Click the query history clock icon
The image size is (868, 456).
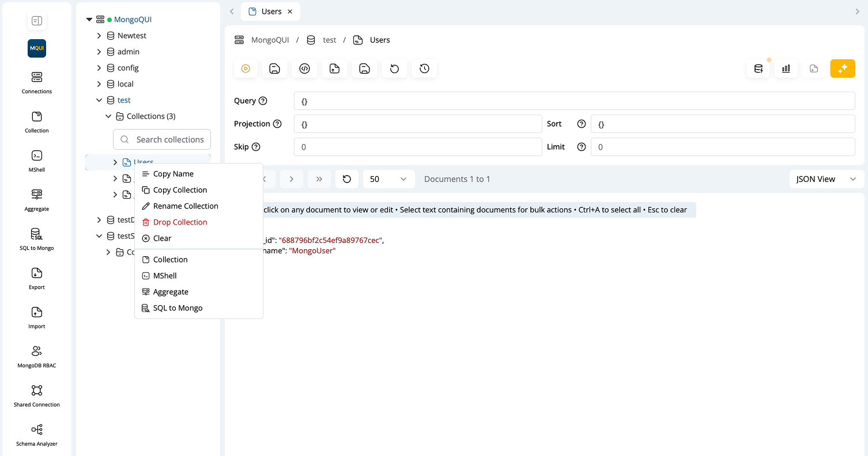[x=424, y=69]
